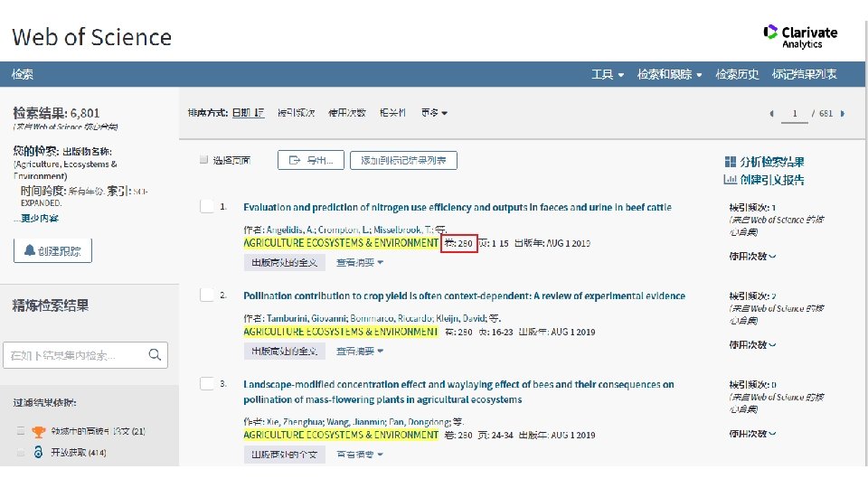Click author Tamburini, Giovanni in result 2
Viewport: 868px width, 488px height.
pyautogui.click(x=307, y=318)
